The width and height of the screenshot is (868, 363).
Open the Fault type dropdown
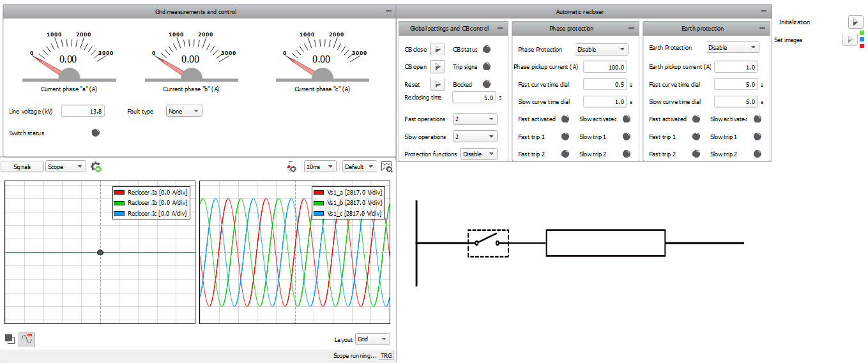(183, 111)
